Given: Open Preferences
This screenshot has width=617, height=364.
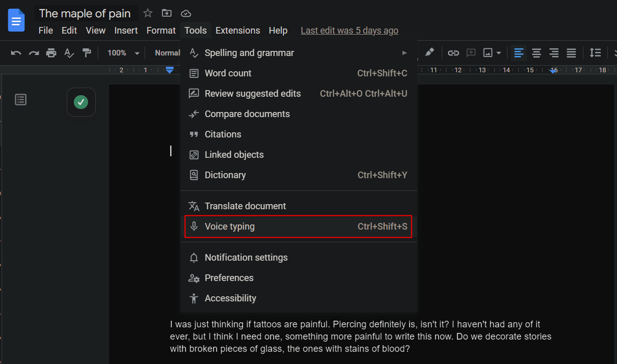Looking at the screenshot, I should pyautogui.click(x=299, y=278).
